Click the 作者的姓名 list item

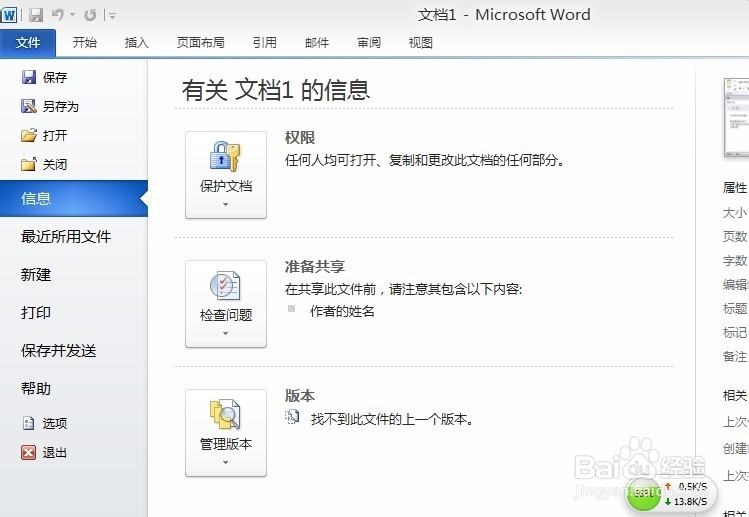[x=342, y=311]
